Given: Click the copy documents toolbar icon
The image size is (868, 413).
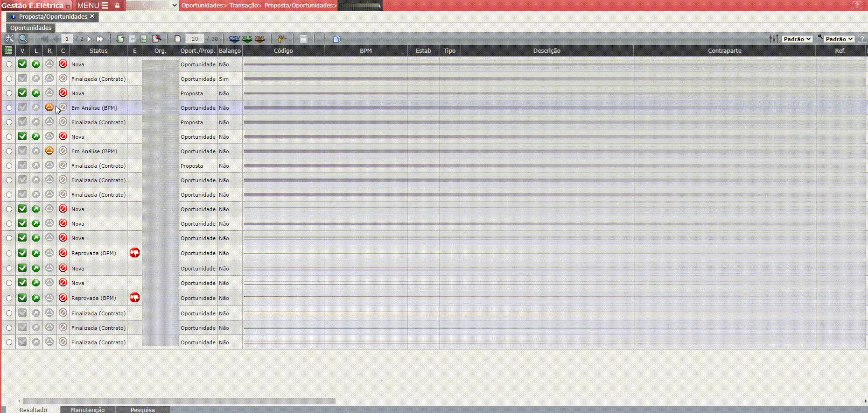Looking at the screenshot, I should point(337,39).
